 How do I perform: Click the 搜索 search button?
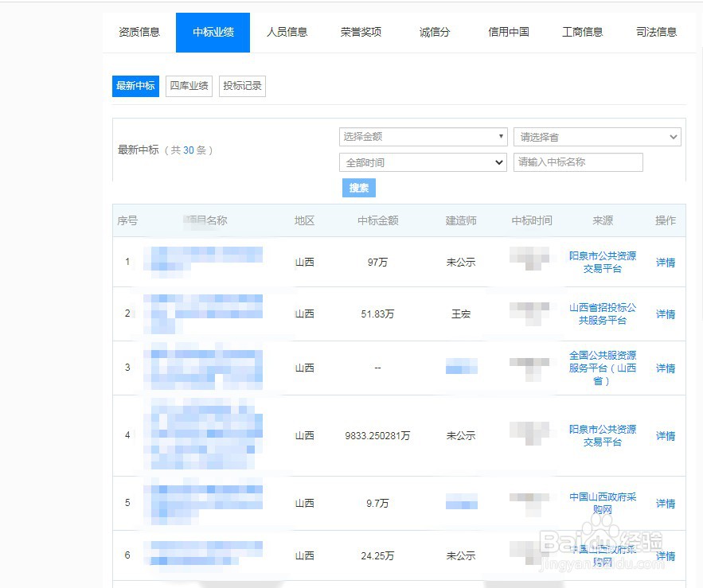(359, 188)
